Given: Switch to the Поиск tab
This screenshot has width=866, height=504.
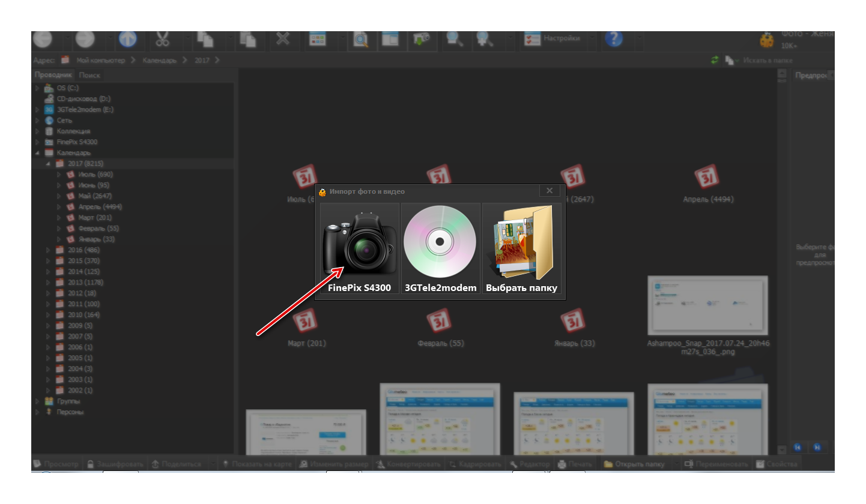Looking at the screenshot, I should [x=89, y=75].
